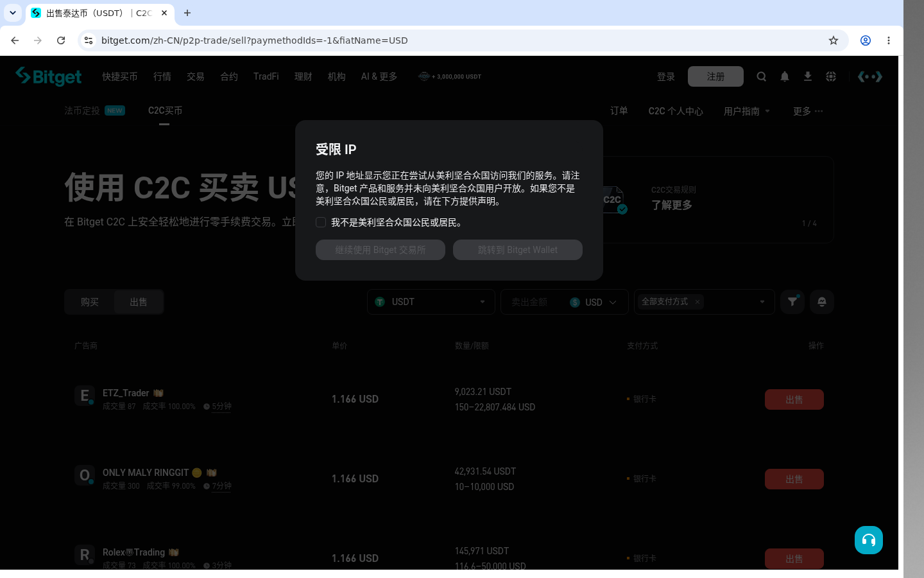The height and width of the screenshot is (578, 924).
Task: Open the Chrome profile icon
Action: point(866,40)
